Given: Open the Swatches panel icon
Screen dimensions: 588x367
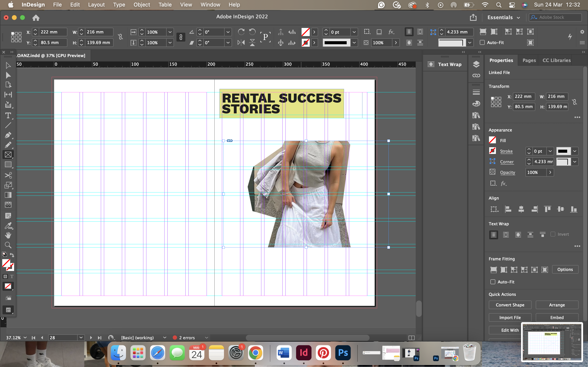Looking at the screenshot, I should click(476, 103).
